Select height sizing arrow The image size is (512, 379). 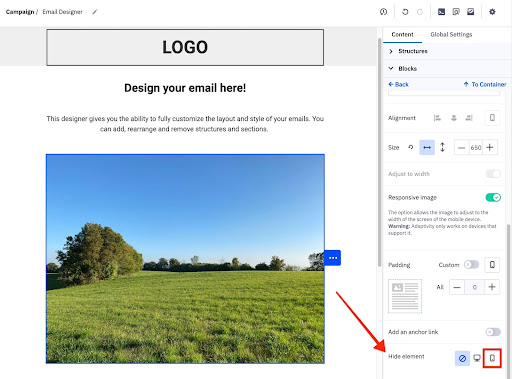(442, 147)
